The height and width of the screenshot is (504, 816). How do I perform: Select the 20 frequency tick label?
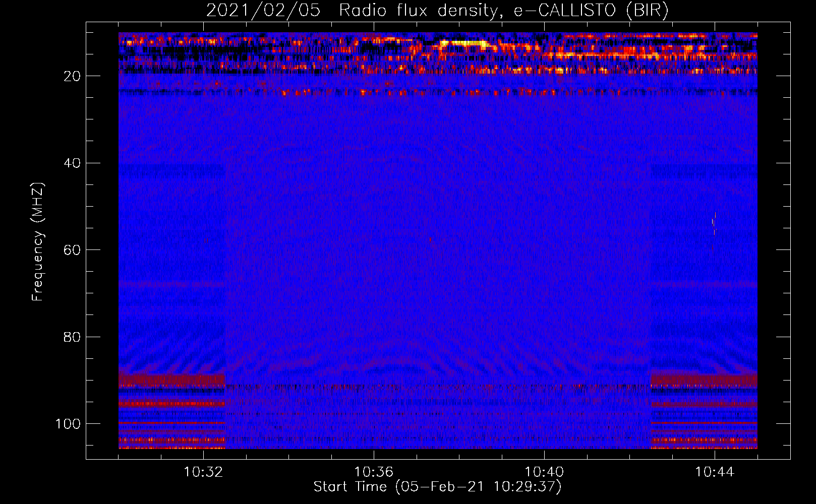[72, 76]
